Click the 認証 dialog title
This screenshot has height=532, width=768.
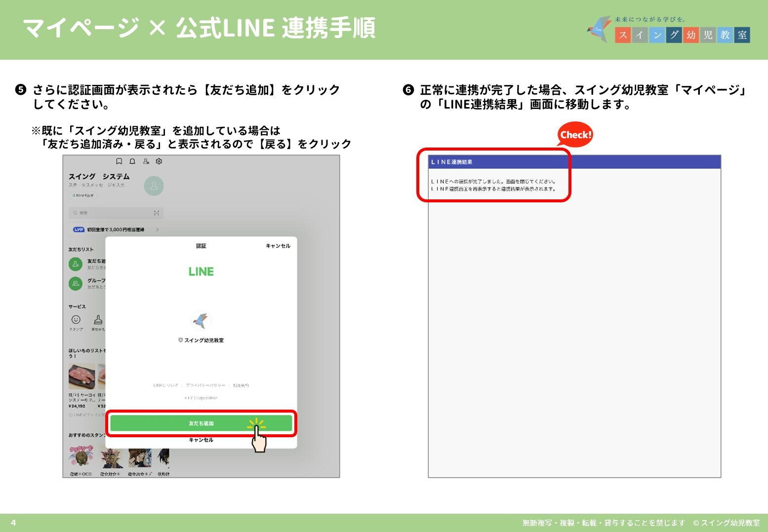click(201, 246)
